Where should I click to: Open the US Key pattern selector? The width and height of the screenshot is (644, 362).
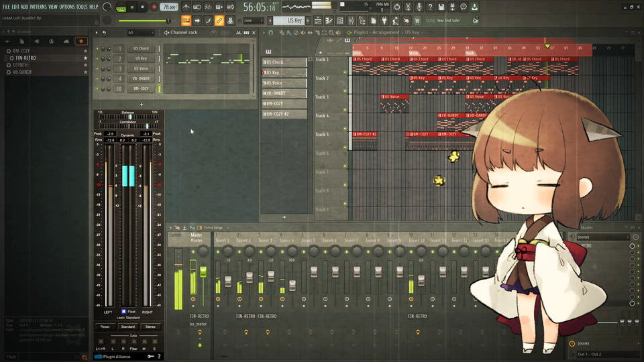pyautogui.click(x=288, y=21)
